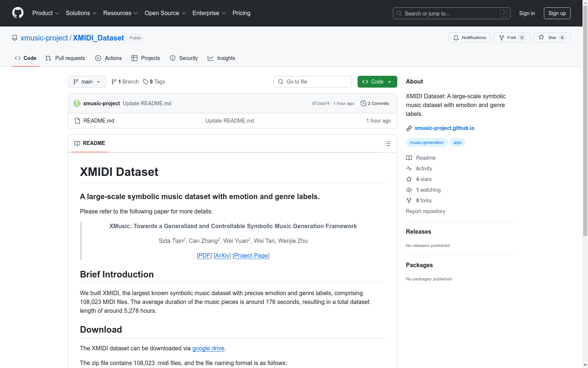Open the ArXiv link
Screen dimensions: 588x368
click(222, 255)
